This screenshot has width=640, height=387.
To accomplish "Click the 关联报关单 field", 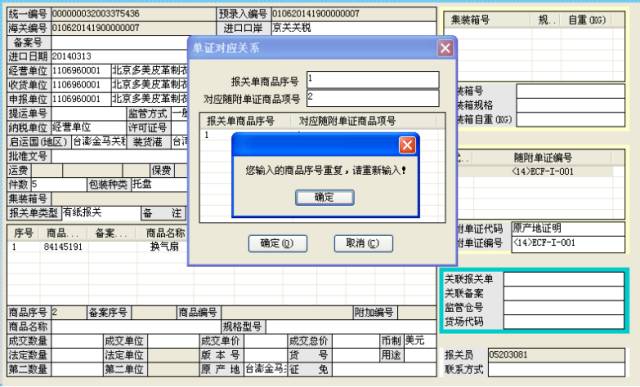I will coord(564,279).
